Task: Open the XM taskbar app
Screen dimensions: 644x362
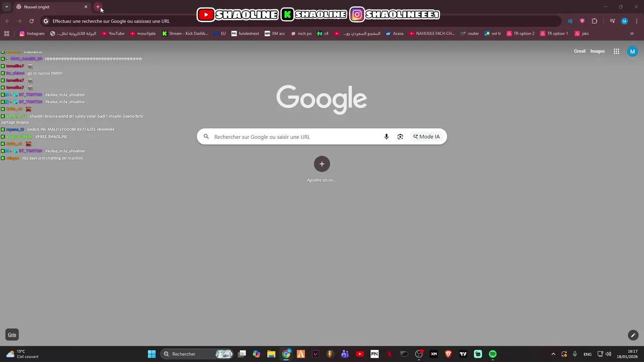Action: pos(434,354)
